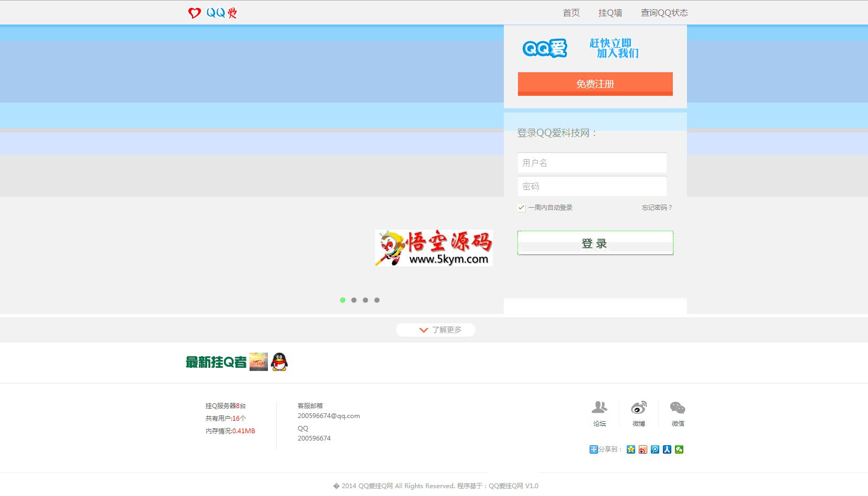
Task: Click the QQ penguin avatar icon
Action: tap(279, 362)
